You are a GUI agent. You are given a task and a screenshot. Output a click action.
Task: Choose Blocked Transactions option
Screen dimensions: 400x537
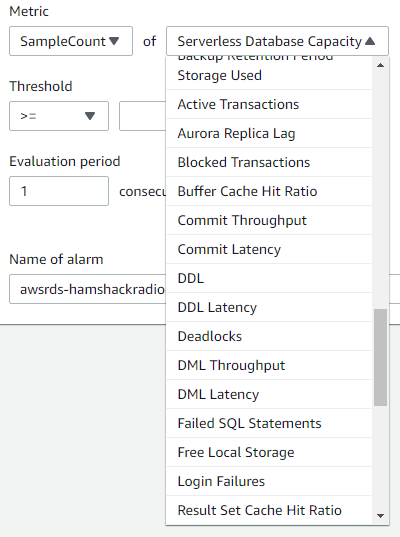269,162
